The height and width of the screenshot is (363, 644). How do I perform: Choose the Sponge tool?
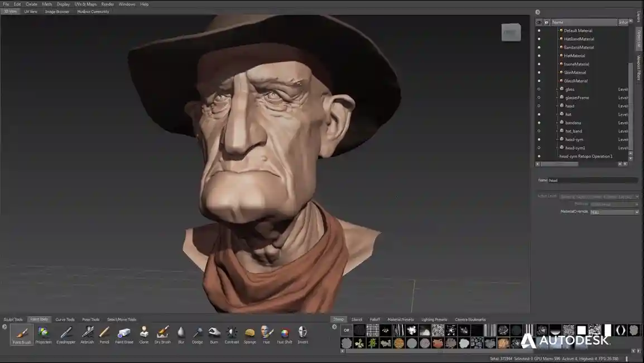pos(249,333)
